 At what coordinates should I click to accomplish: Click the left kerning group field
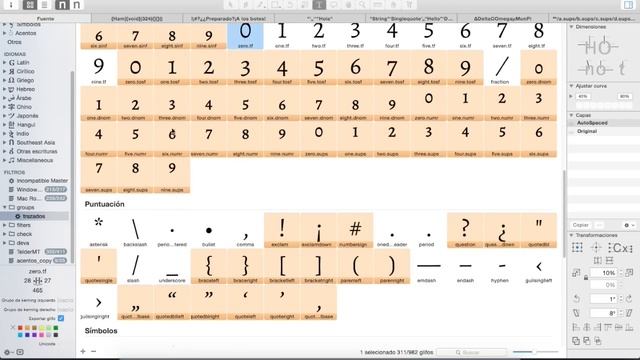tap(65, 300)
